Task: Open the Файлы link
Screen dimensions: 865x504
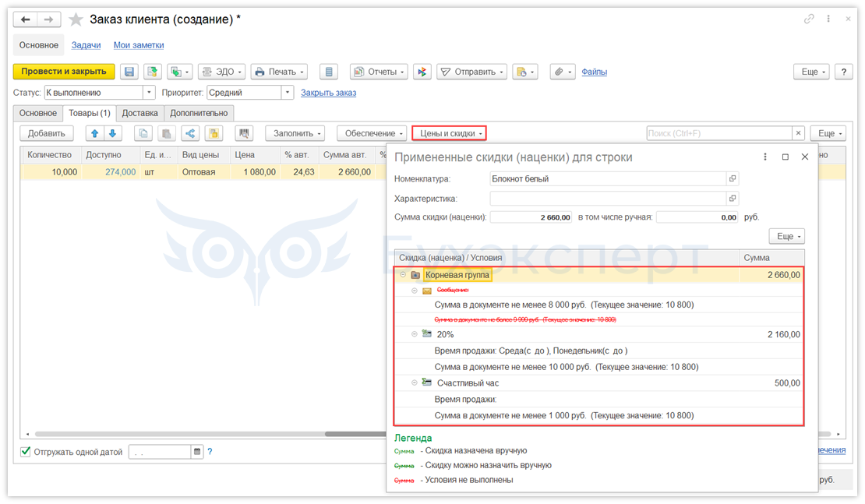Action: [x=594, y=72]
